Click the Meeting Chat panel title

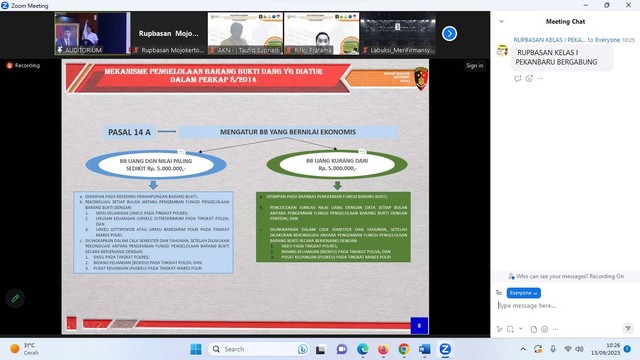tap(565, 21)
